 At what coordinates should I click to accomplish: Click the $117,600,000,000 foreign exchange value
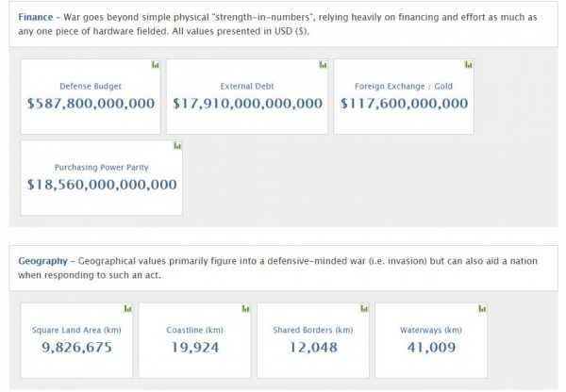(x=404, y=103)
